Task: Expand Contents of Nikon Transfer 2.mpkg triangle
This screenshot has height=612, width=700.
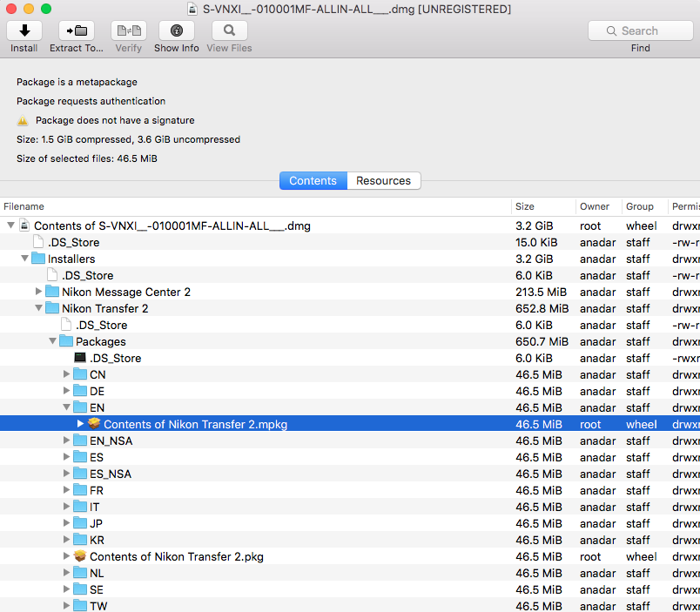Action: click(x=80, y=424)
